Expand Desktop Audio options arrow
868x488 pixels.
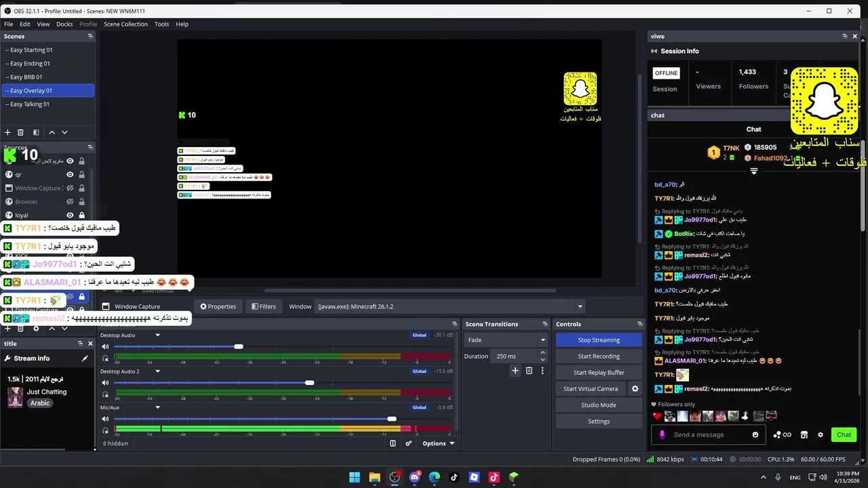tap(157, 335)
